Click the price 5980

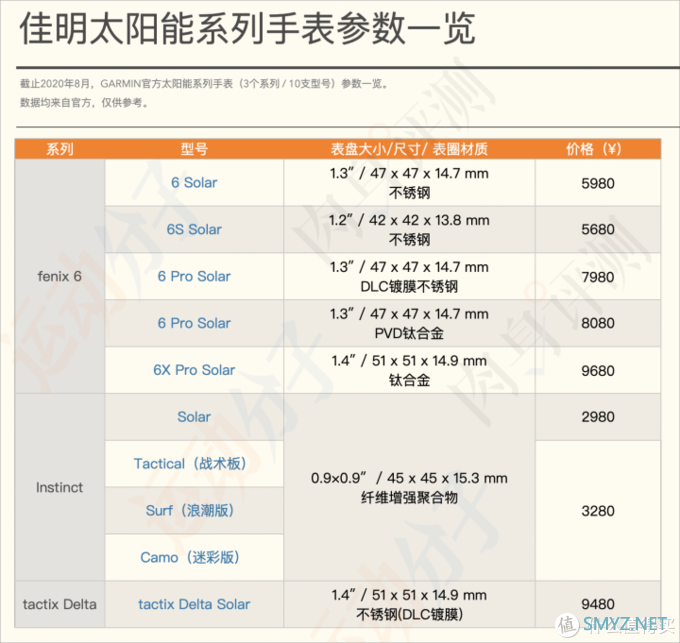click(x=598, y=183)
